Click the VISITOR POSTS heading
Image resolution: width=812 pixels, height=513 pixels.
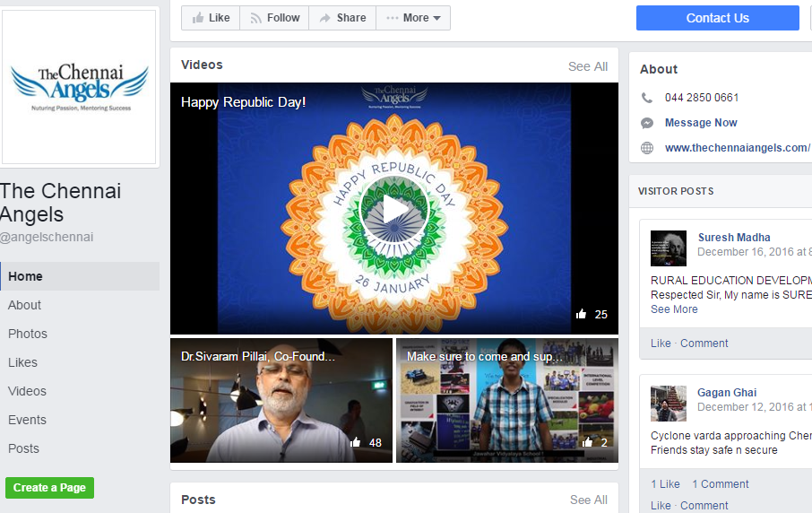(675, 191)
